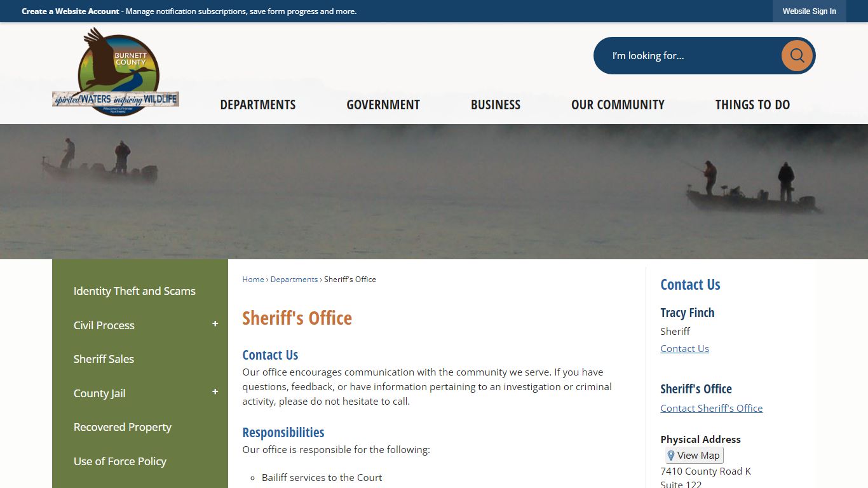
Task: Open the Our Community menu
Action: tap(618, 105)
